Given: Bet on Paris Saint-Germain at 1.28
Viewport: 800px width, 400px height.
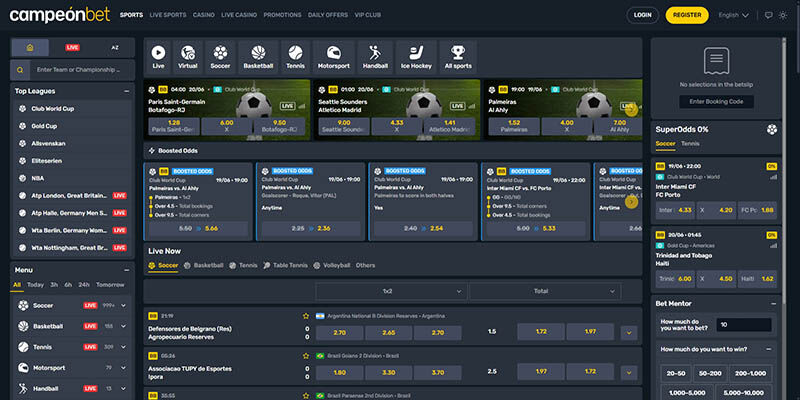Looking at the screenshot, I should [174, 126].
